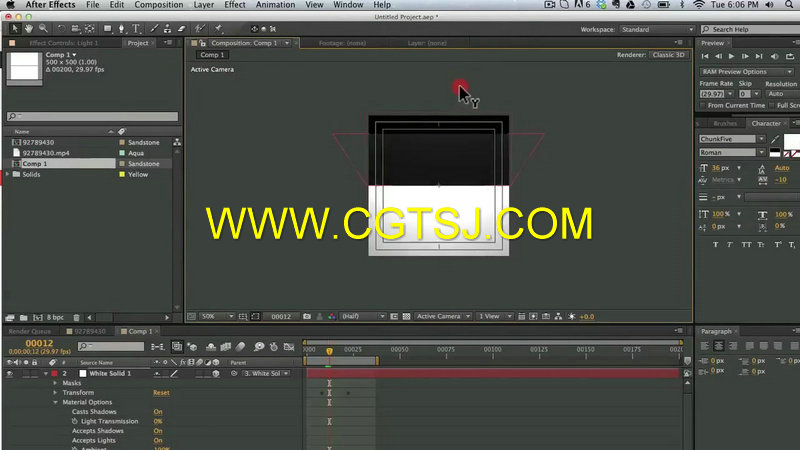Toggle Light Transmission stopwatch
The image size is (800, 450).
74,421
